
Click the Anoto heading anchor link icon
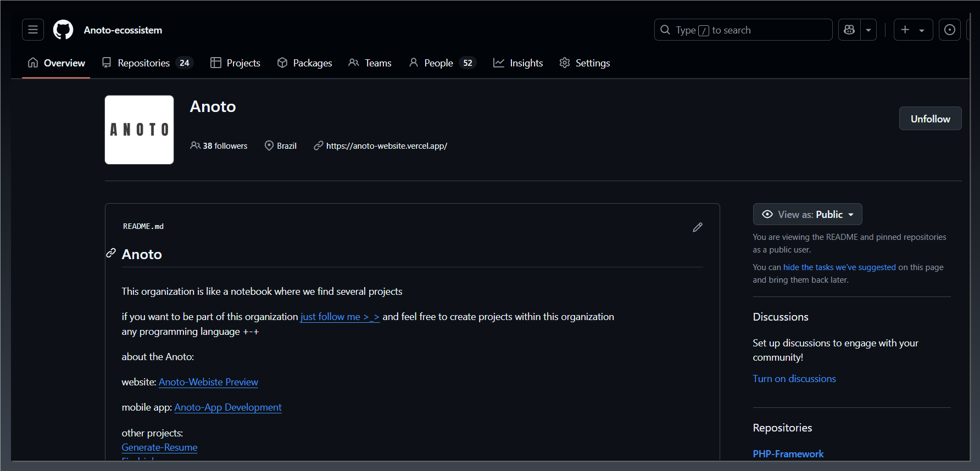(111, 253)
